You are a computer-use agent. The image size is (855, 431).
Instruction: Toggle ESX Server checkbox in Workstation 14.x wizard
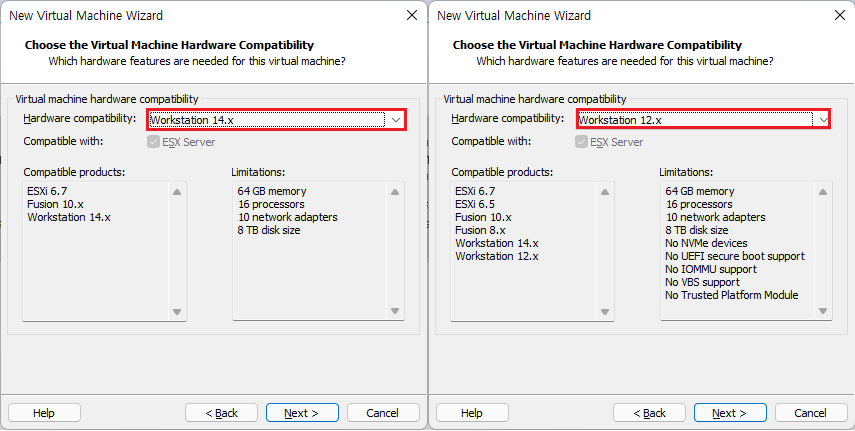[153, 142]
